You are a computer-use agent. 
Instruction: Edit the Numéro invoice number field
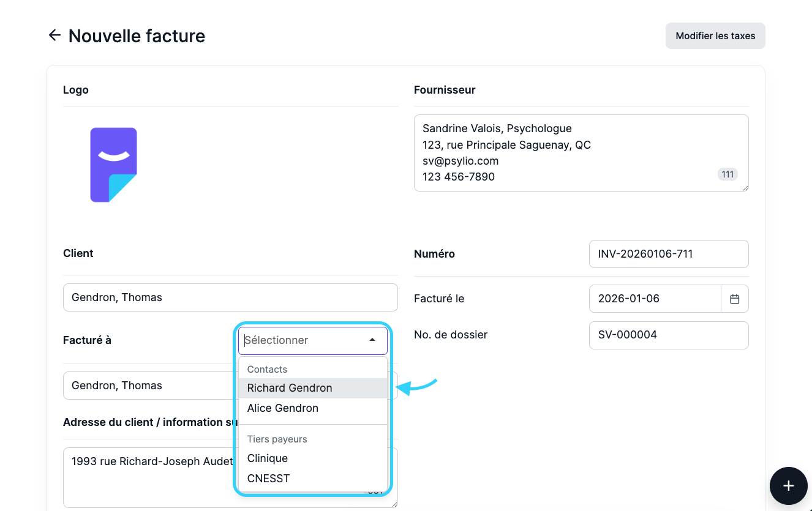click(x=668, y=254)
